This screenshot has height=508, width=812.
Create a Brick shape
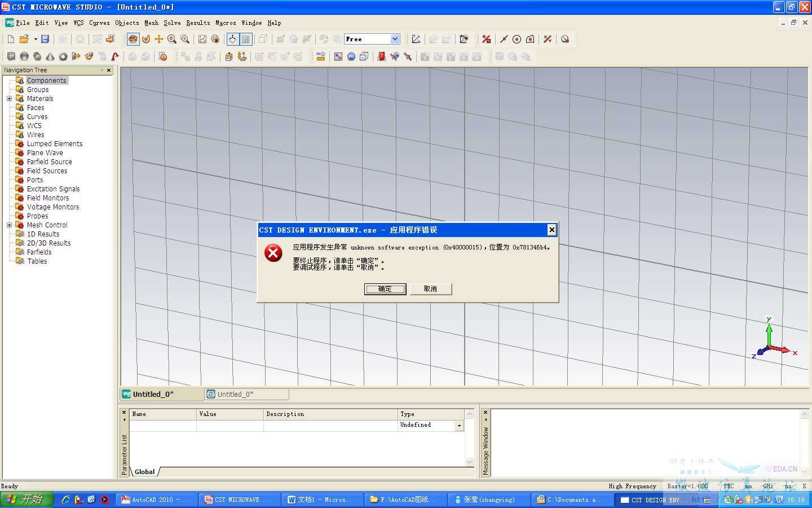point(11,56)
